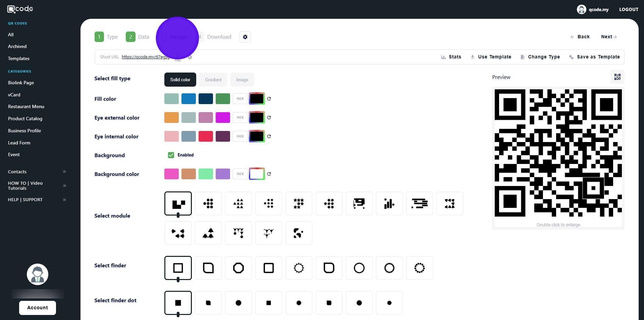Uncheck the Background Enabled checkbox

pyautogui.click(x=171, y=155)
